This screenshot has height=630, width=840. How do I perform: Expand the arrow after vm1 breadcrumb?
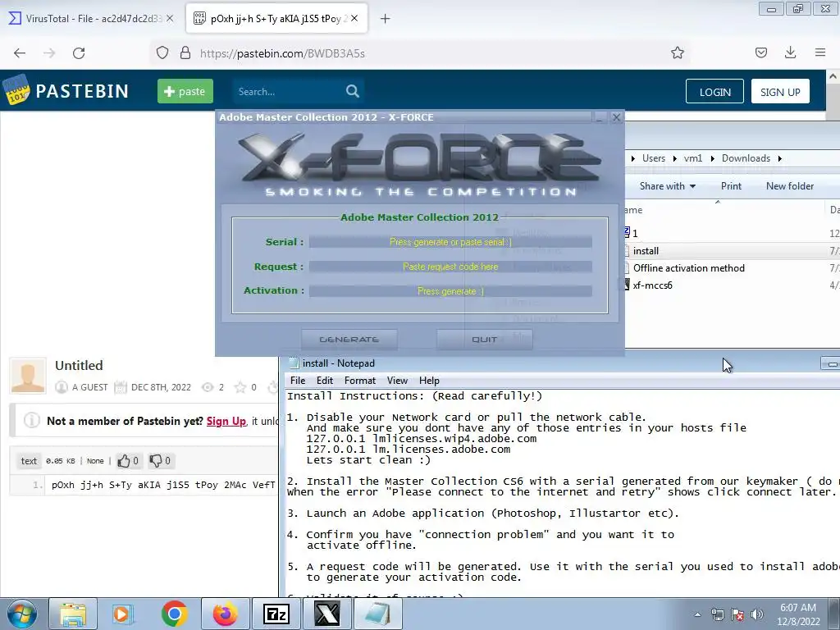(713, 158)
